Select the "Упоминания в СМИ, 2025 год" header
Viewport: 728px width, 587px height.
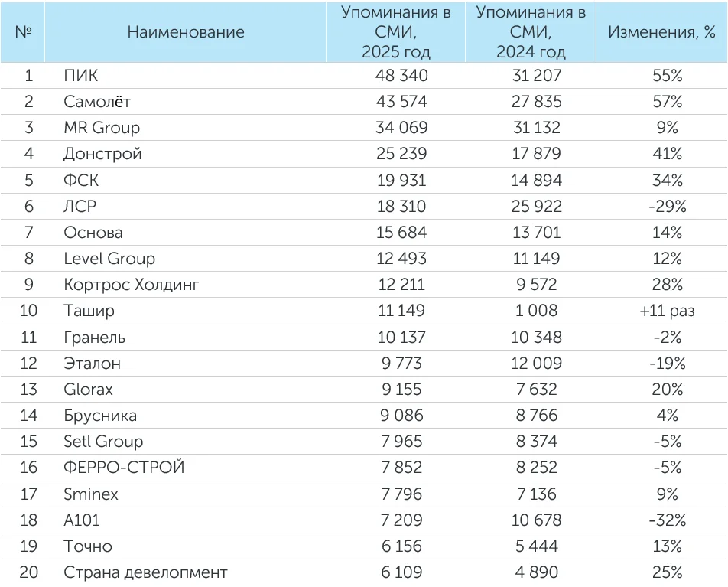[x=395, y=32]
